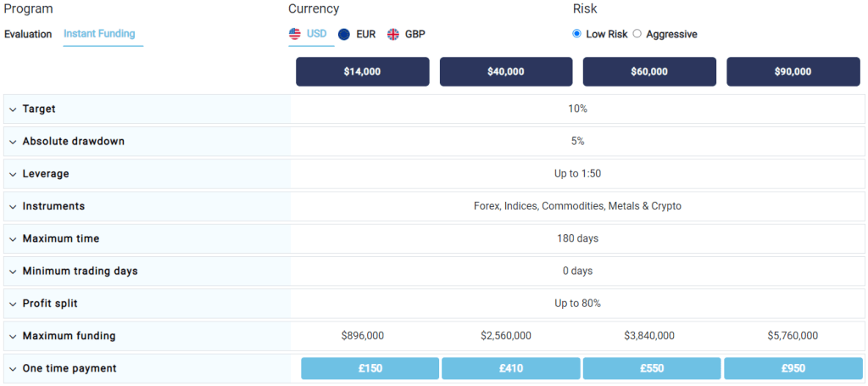Expand the Maximum funding row chevron
Viewport: 868px width, 386px height.
(14, 336)
